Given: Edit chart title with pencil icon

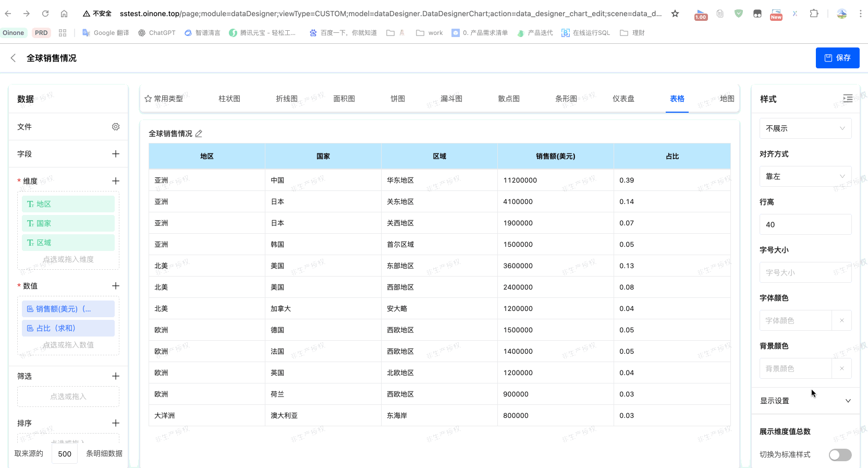Looking at the screenshot, I should pos(199,134).
